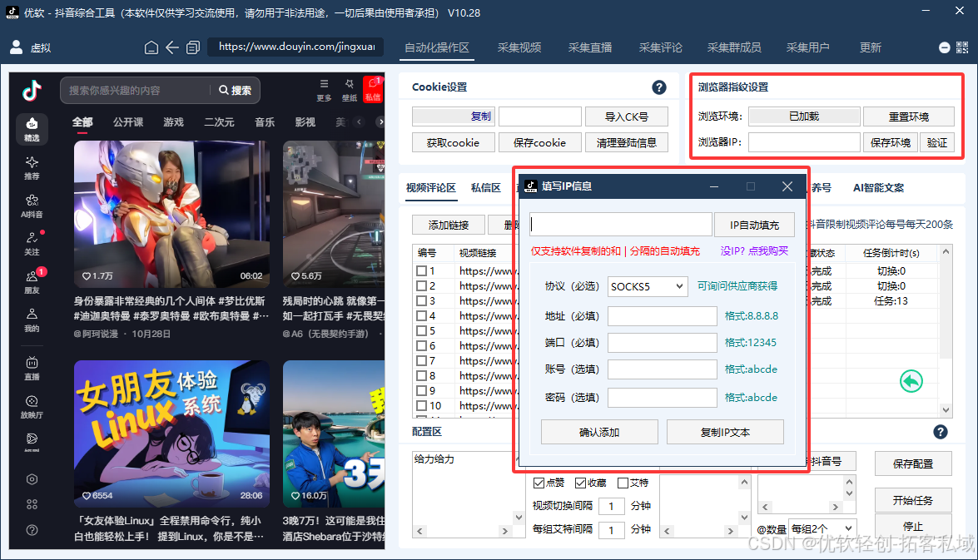978x560 pixels.
Task: Open the Cookie settings help question mark
Action: [x=658, y=87]
